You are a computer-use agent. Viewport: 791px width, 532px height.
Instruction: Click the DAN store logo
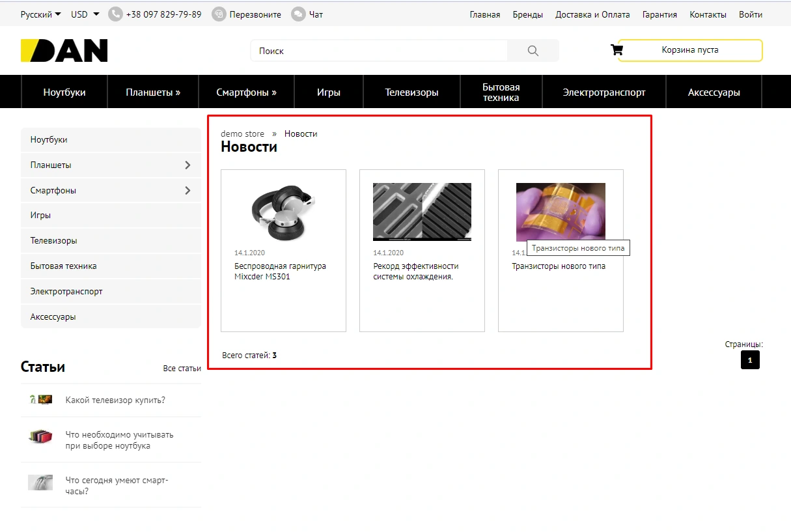pyautogui.click(x=64, y=51)
